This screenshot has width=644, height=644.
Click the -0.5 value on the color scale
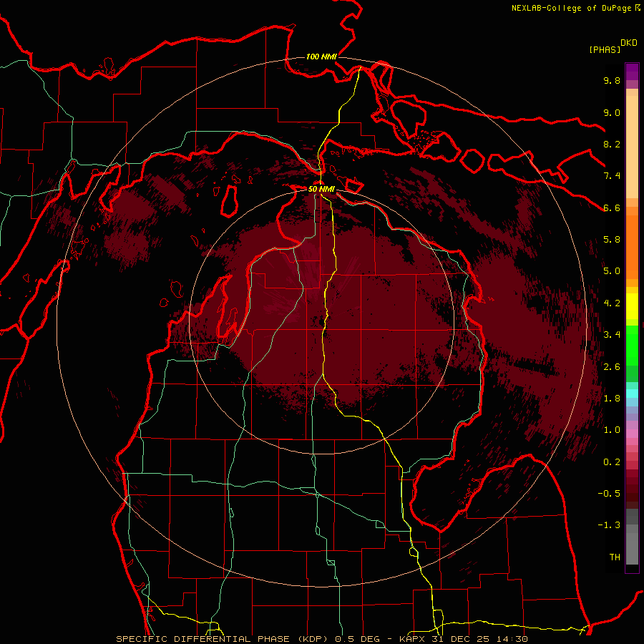point(609,494)
